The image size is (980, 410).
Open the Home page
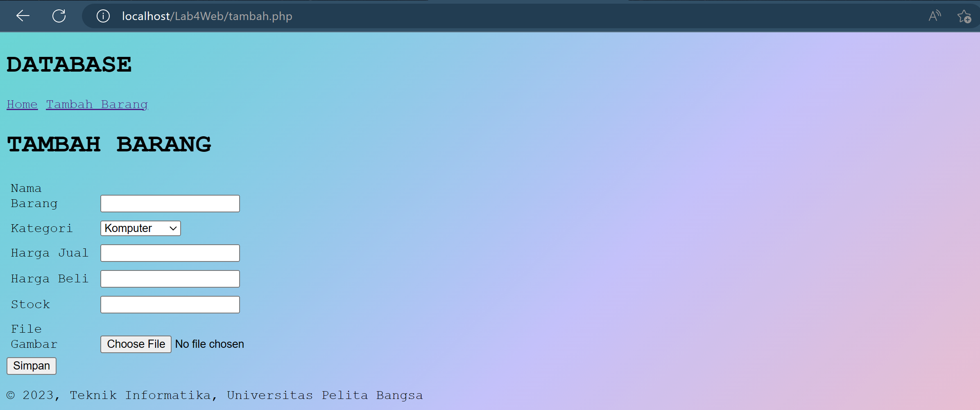click(22, 104)
